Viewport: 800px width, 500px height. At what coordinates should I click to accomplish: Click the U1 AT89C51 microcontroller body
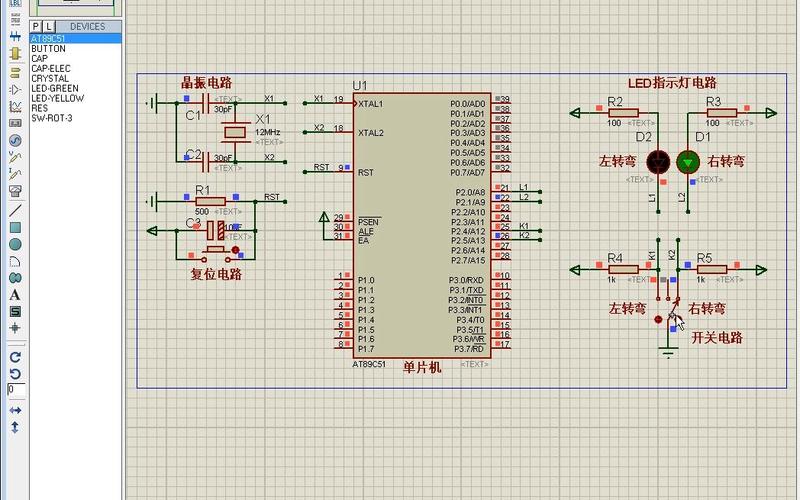click(422, 226)
